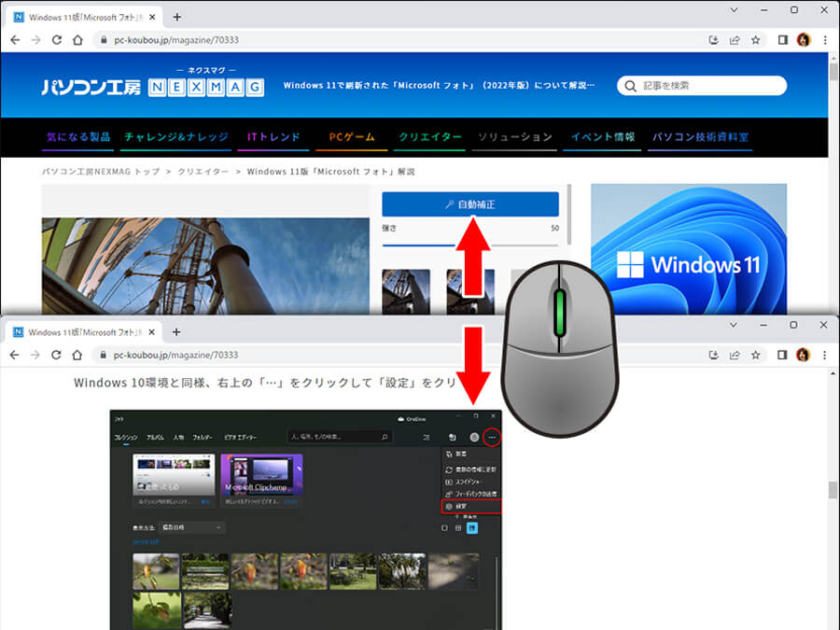This screenshot has width=840, height=630.
Task: Click Forward arrow in upper browser window
Action: [35, 39]
